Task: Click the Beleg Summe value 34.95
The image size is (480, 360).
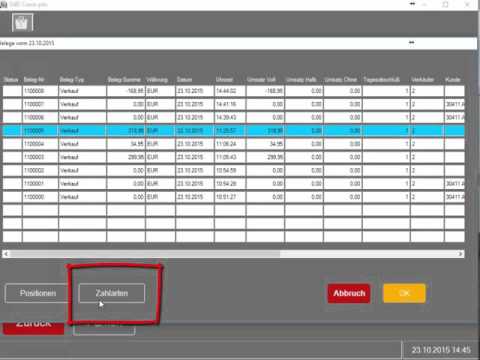Action: click(126, 144)
